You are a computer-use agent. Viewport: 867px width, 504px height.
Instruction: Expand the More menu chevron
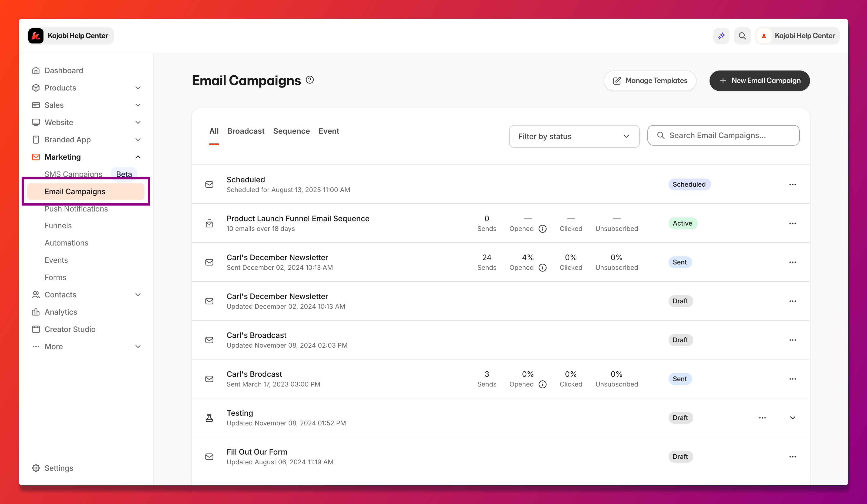(x=138, y=347)
